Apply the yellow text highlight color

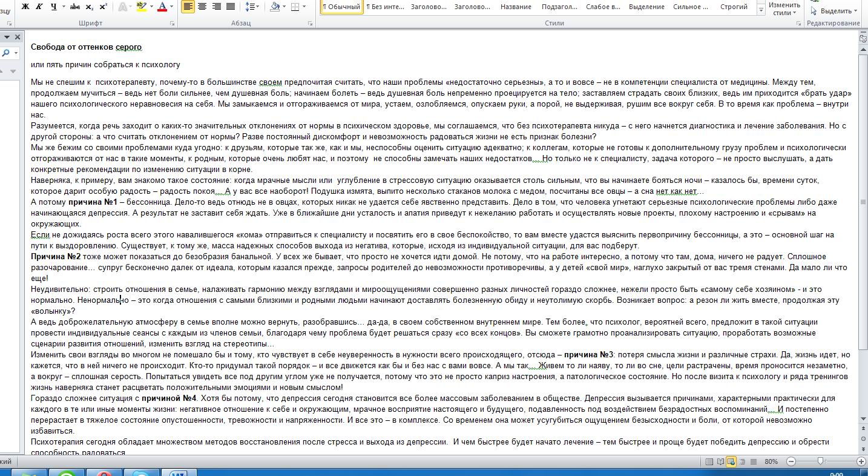click(x=140, y=7)
